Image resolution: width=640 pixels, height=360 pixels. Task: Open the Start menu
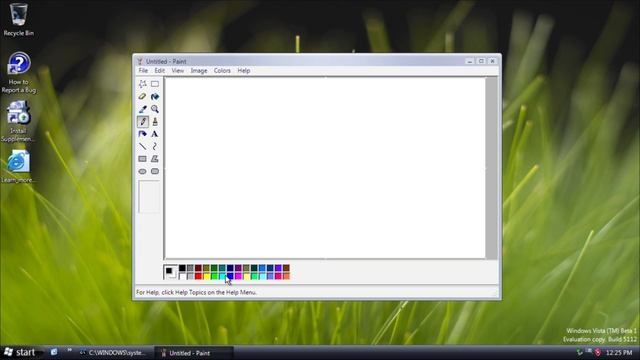[19, 352]
